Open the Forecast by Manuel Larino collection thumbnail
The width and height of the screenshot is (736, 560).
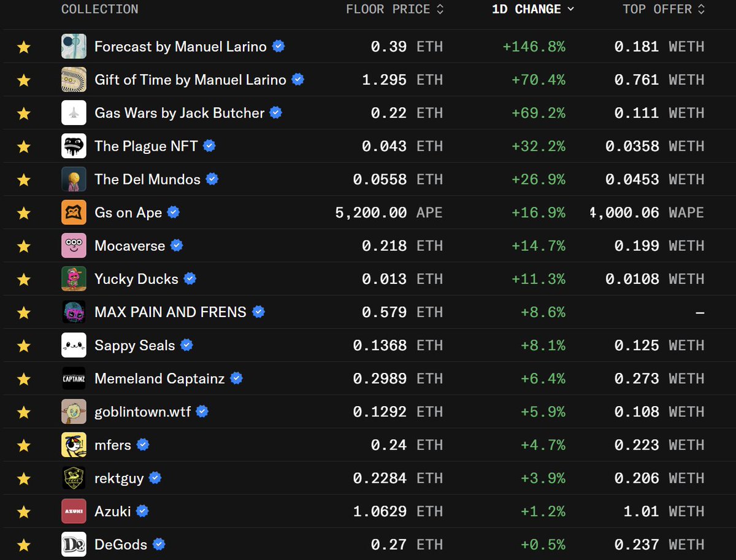[74, 47]
